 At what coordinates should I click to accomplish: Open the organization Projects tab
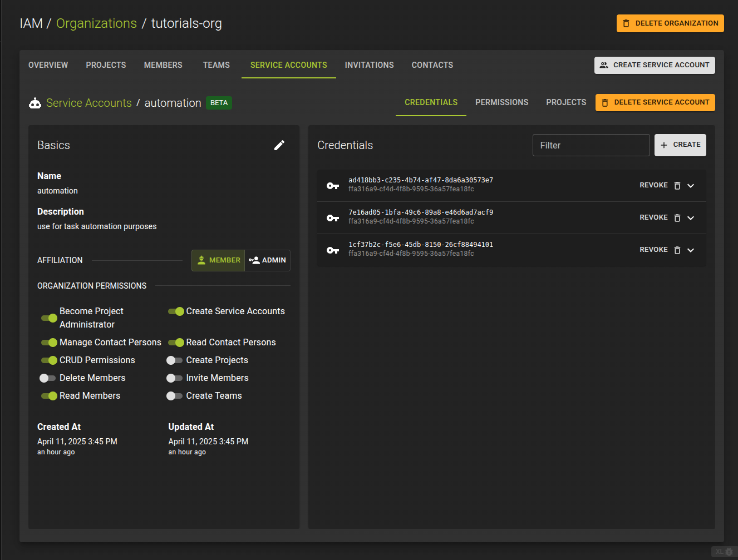[106, 65]
